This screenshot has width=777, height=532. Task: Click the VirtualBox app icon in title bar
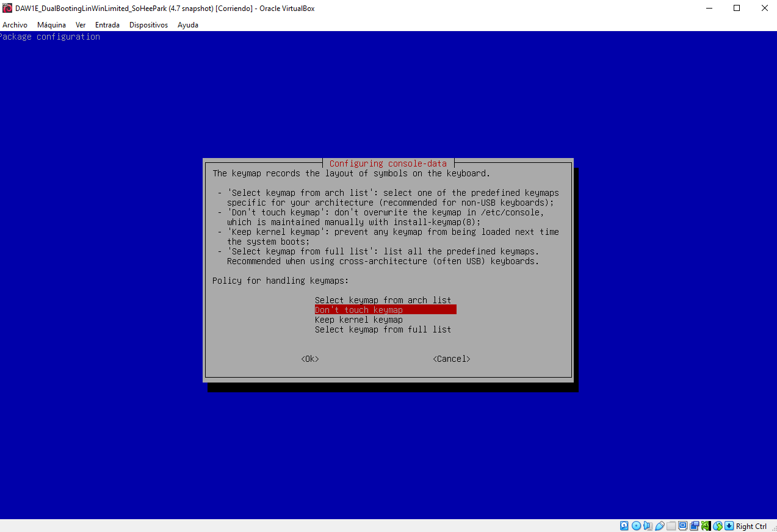point(7,9)
